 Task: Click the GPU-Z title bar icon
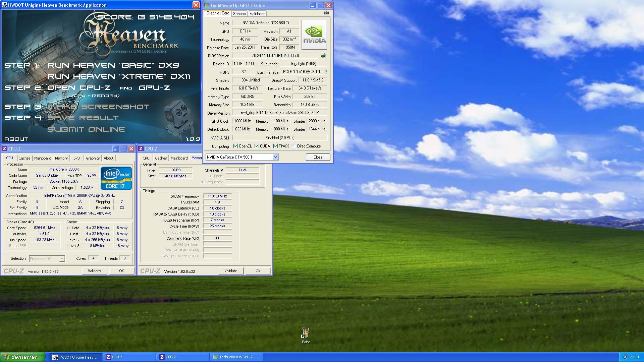[x=206, y=5]
